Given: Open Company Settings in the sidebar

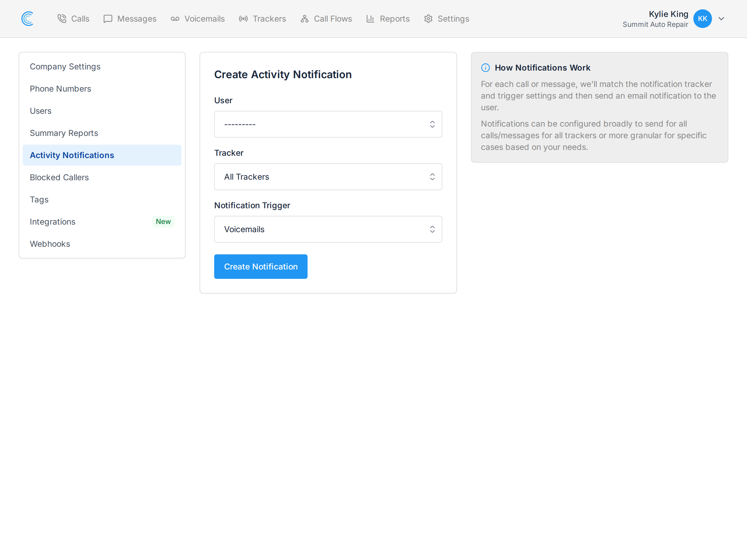Looking at the screenshot, I should (102, 67).
